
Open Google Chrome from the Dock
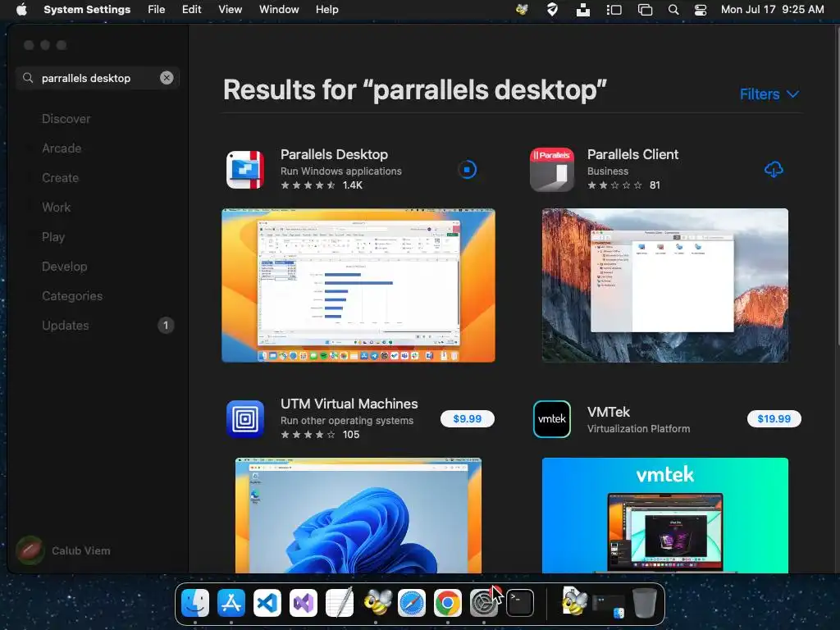click(448, 603)
